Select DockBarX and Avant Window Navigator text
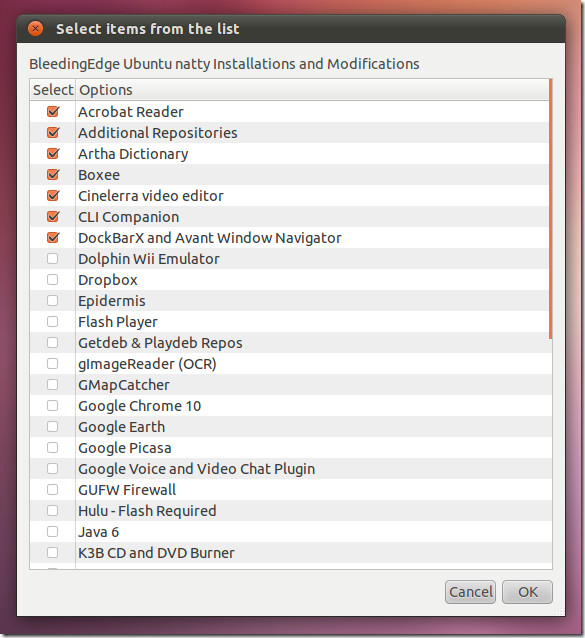 (210, 238)
